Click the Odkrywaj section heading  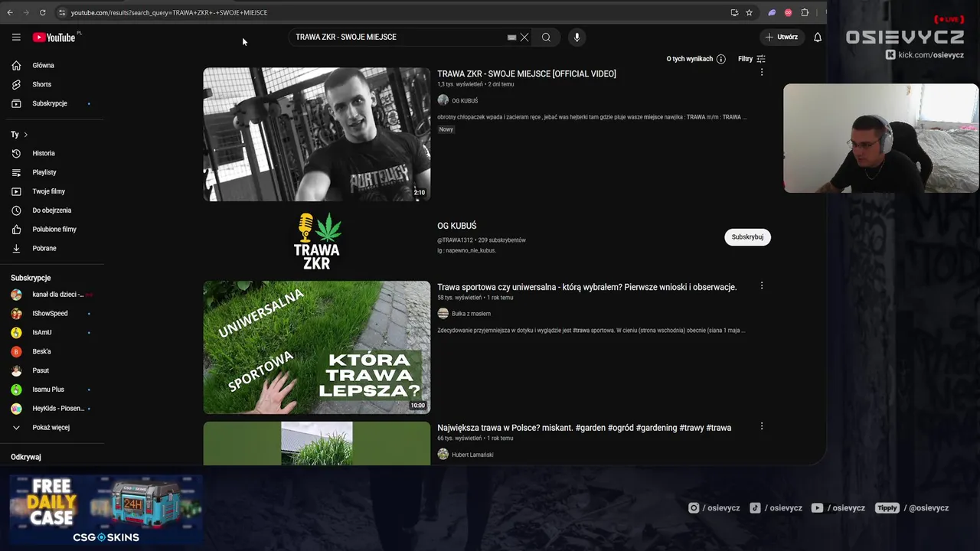(x=26, y=457)
